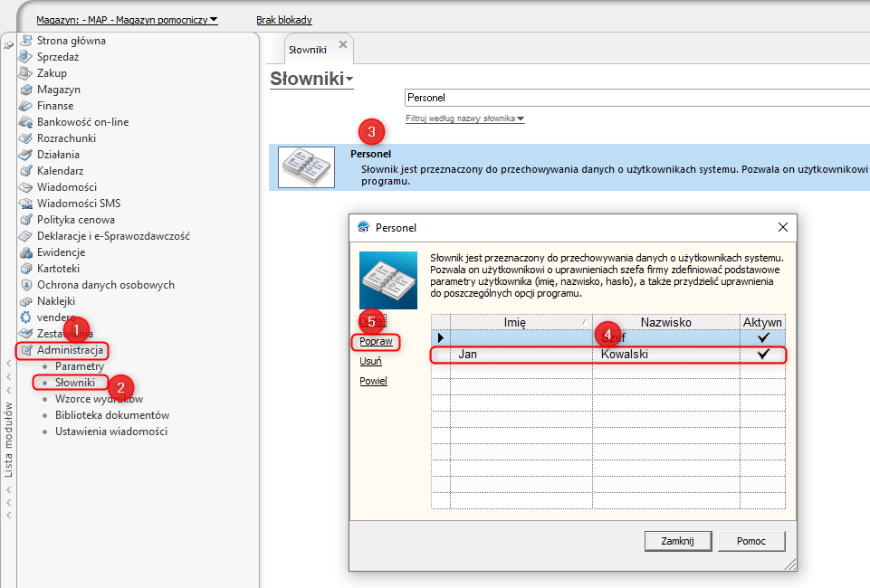Toggle Aktywny checkmark for Szef row
870x588 pixels.
click(763, 337)
